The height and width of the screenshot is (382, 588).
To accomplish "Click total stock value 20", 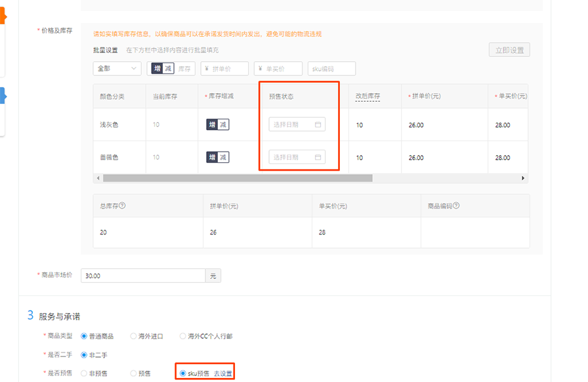I will pyautogui.click(x=103, y=232).
